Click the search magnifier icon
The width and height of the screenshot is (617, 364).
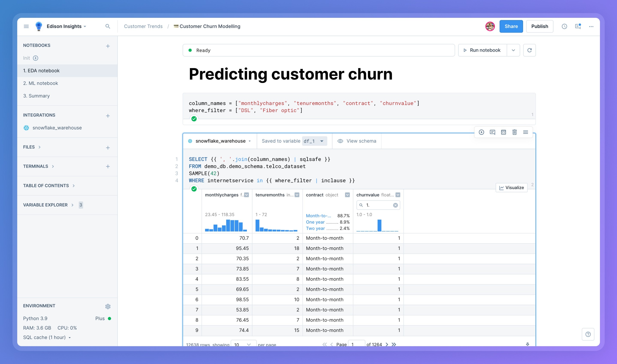pyautogui.click(x=108, y=26)
